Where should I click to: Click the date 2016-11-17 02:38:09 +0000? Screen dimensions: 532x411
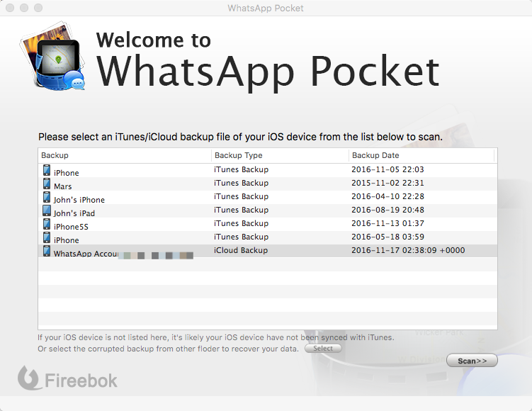pos(408,250)
